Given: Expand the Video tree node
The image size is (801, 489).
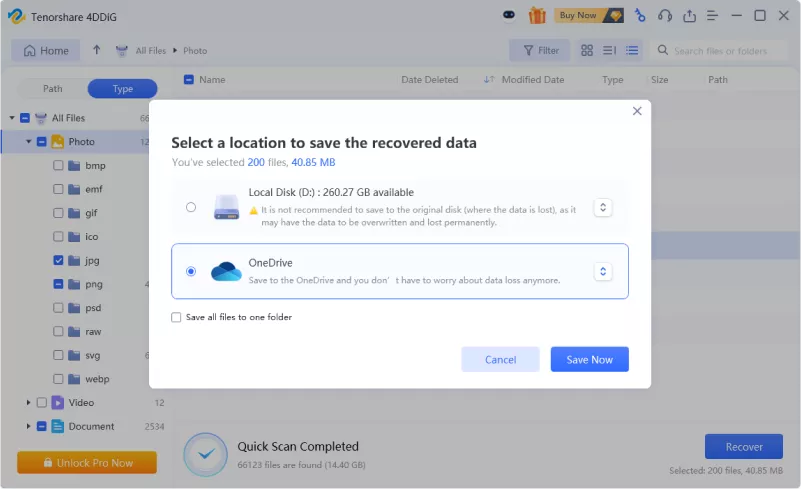Looking at the screenshot, I should click(28, 403).
